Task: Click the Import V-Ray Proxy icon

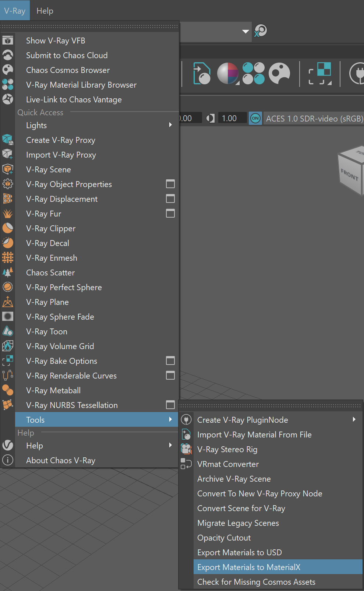Action: (8, 154)
